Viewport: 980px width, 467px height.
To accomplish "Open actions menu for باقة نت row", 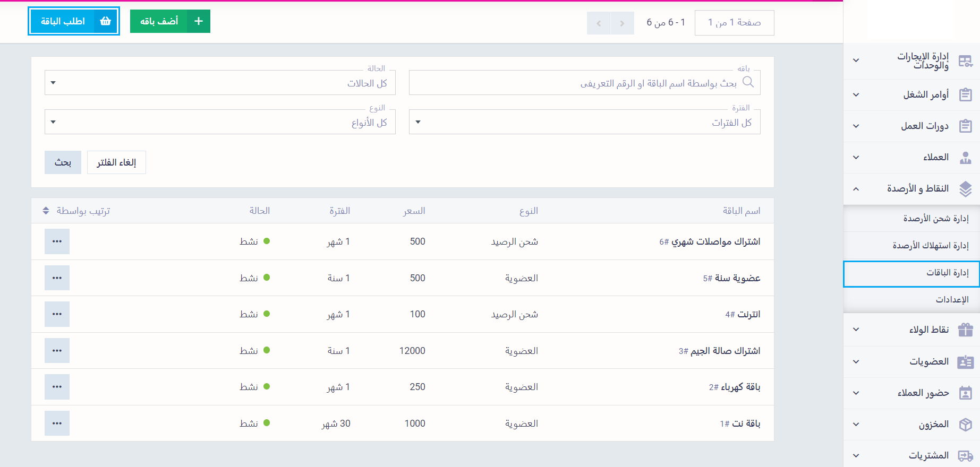I will pos(57,423).
